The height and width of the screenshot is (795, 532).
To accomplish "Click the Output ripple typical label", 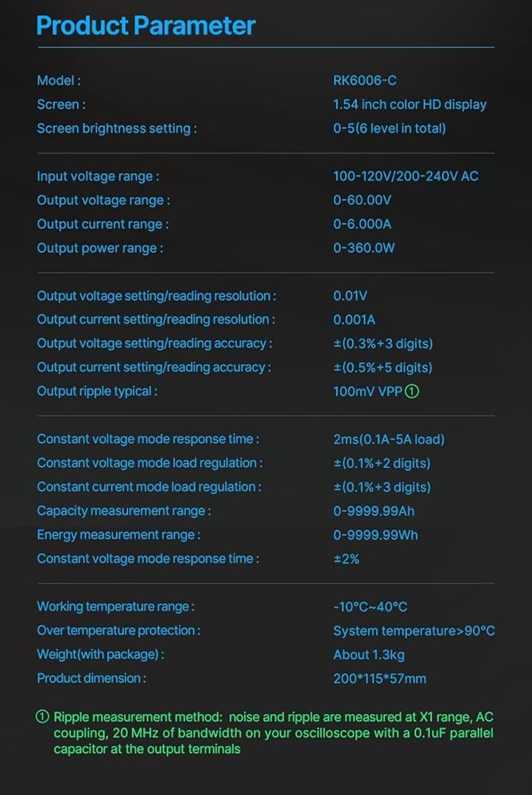I will click(97, 391).
